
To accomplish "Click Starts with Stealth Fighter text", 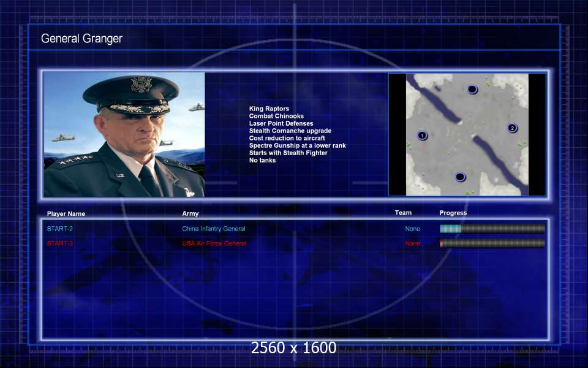I will click(x=288, y=153).
